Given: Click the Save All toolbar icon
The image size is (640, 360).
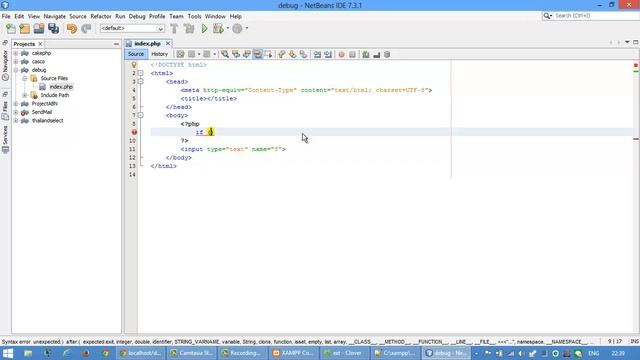Looking at the screenshot, I should click(53, 29).
